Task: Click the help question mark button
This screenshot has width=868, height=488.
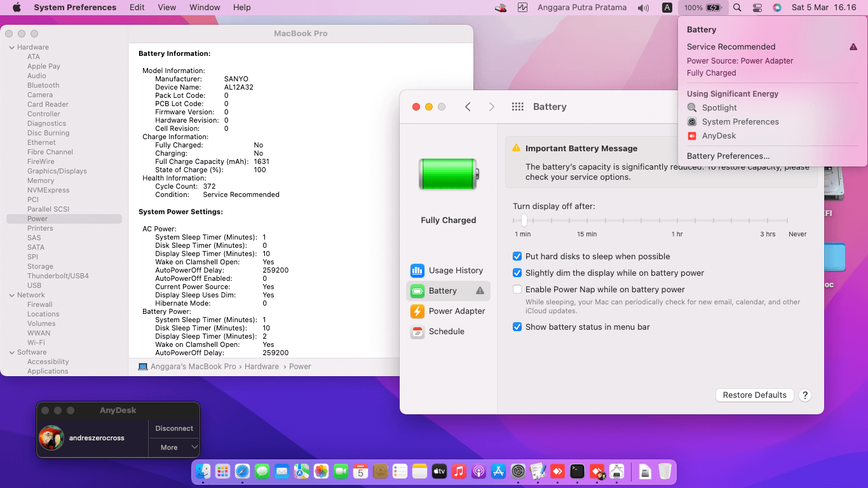Action: 805,395
